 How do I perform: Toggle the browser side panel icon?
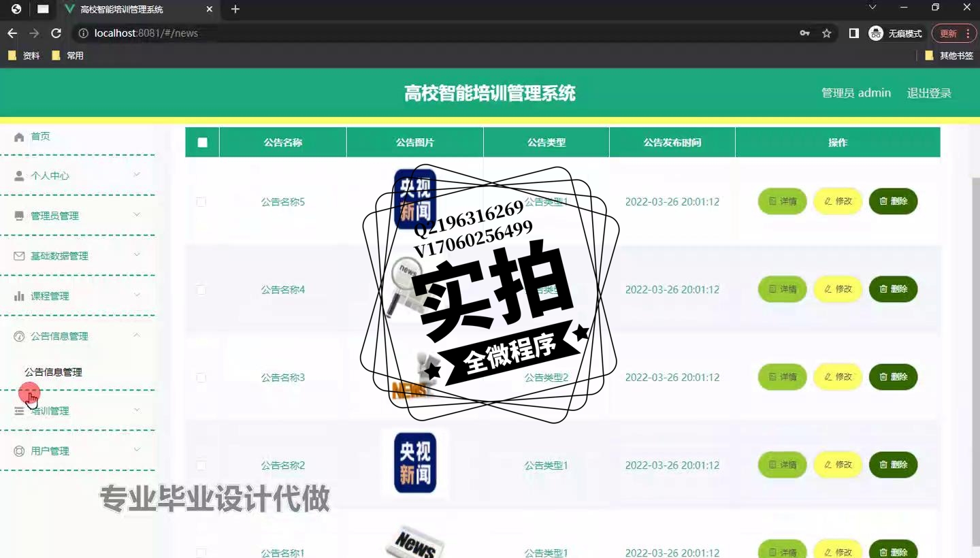(854, 33)
